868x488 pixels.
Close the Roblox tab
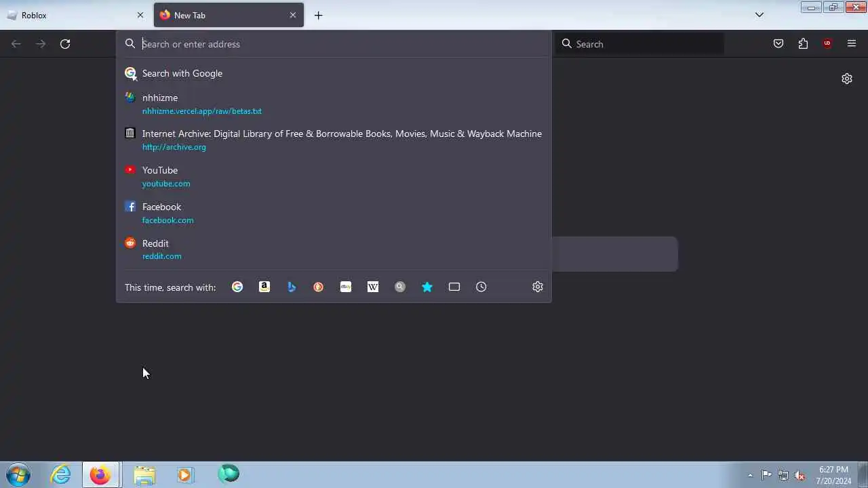pyautogui.click(x=140, y=15)
